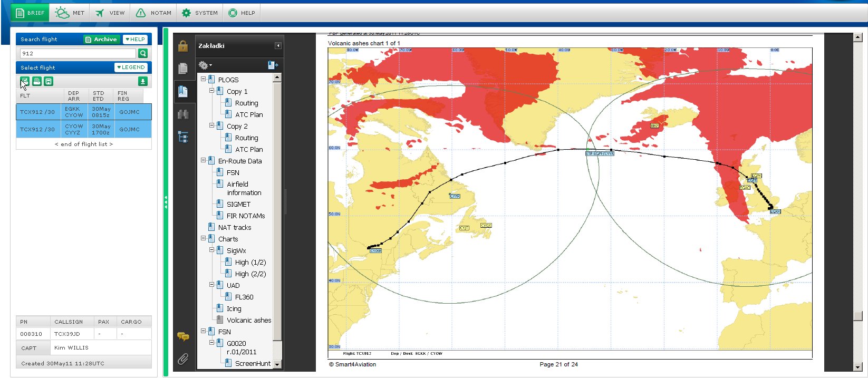The width and height of the screenshot is (868, 378).
Task: Click the print flights icon
Action: point(37,81)
